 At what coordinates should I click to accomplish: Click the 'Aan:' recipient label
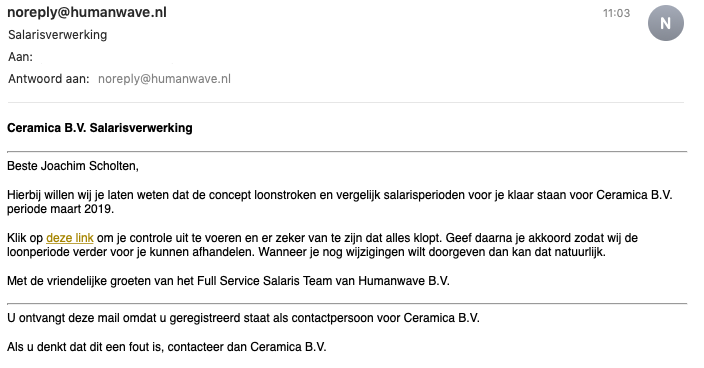click(x=20, y=57)
